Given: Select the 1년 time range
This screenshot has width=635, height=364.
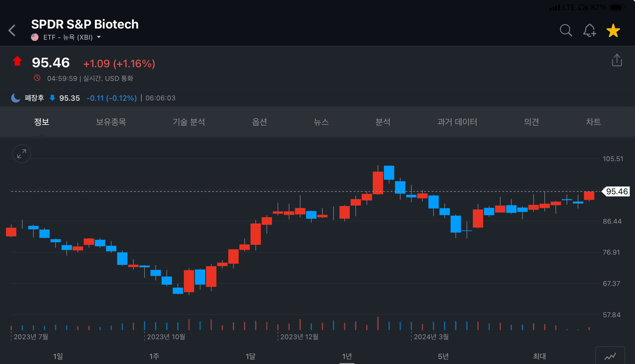Looking at the screenshot, I should [347, 356].
